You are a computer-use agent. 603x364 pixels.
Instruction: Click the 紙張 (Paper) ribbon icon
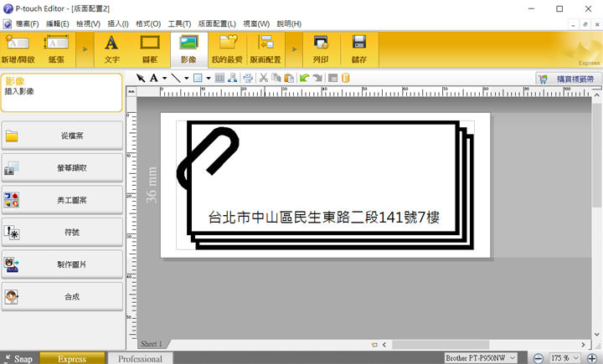(56, 49)
